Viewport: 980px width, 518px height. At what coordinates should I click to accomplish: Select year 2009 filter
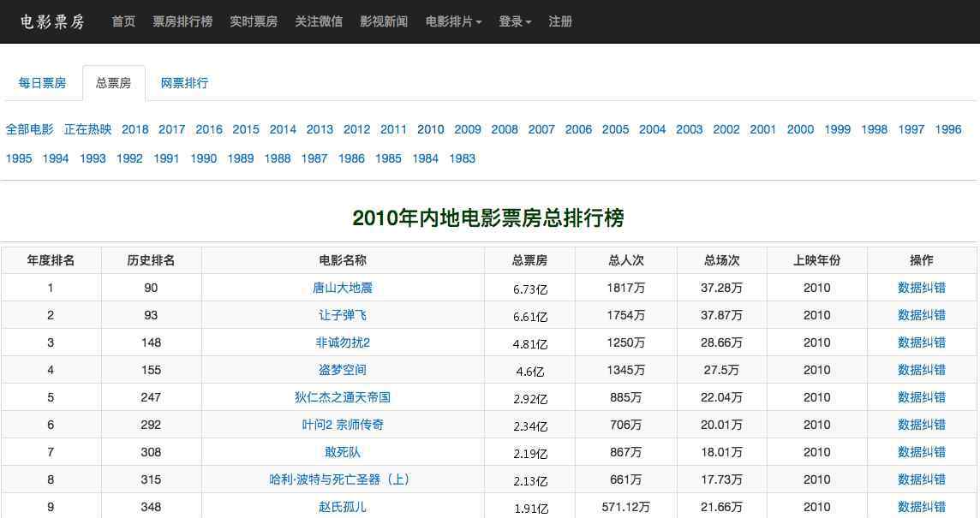pyautogui.click(x=468, y=129)
